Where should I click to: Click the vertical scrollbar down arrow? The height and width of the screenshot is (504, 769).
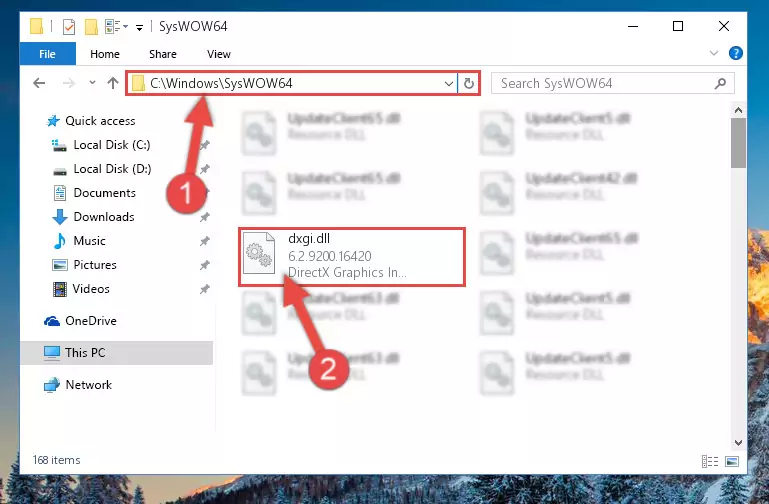click(x=738, y=443)
